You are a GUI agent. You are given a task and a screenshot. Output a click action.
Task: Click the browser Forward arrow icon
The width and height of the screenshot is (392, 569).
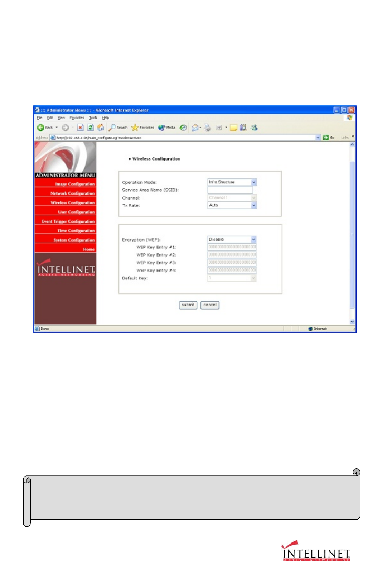pos(65,128)
